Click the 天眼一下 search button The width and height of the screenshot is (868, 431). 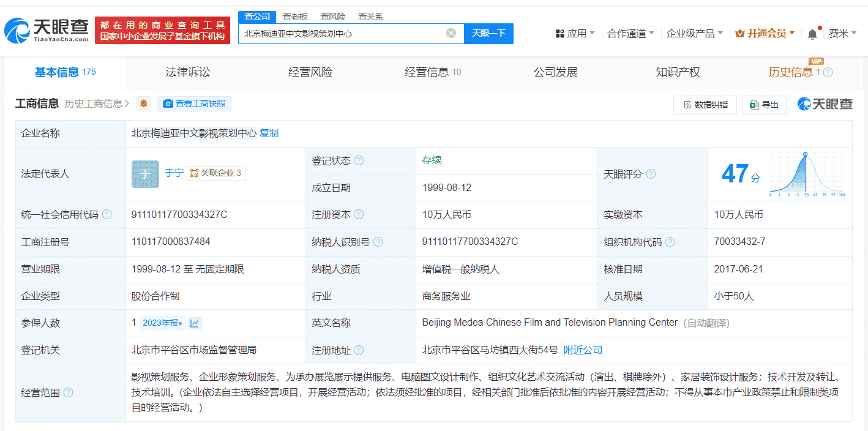(488, 34)
